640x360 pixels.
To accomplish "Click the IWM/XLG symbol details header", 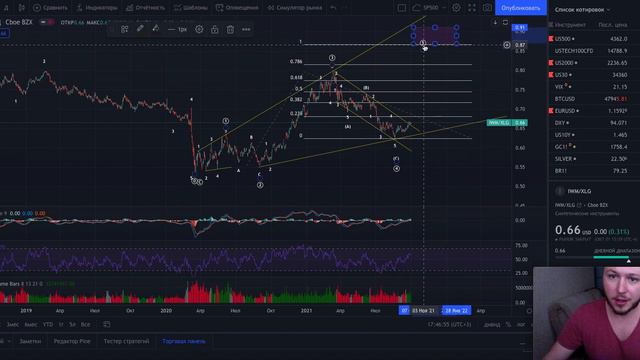I will coord(579,191).
